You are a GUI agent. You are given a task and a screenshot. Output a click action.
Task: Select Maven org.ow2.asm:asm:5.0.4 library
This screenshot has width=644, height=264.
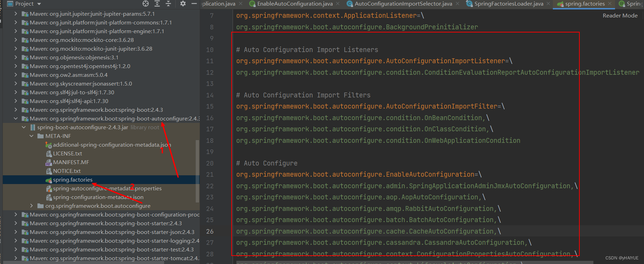point(68,75)
